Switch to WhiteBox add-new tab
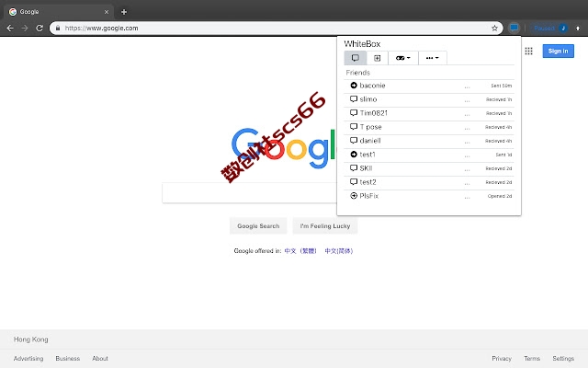 tap(378, 58)
